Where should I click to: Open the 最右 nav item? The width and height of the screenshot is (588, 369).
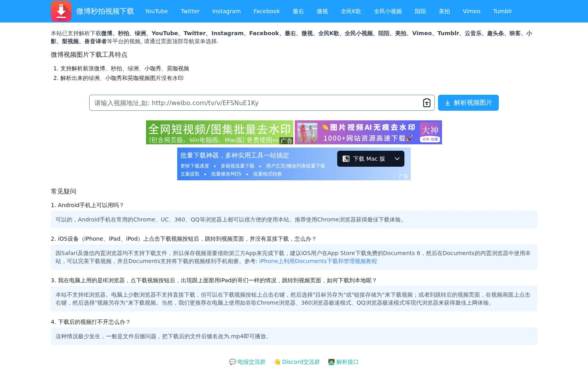coord(298,11)
